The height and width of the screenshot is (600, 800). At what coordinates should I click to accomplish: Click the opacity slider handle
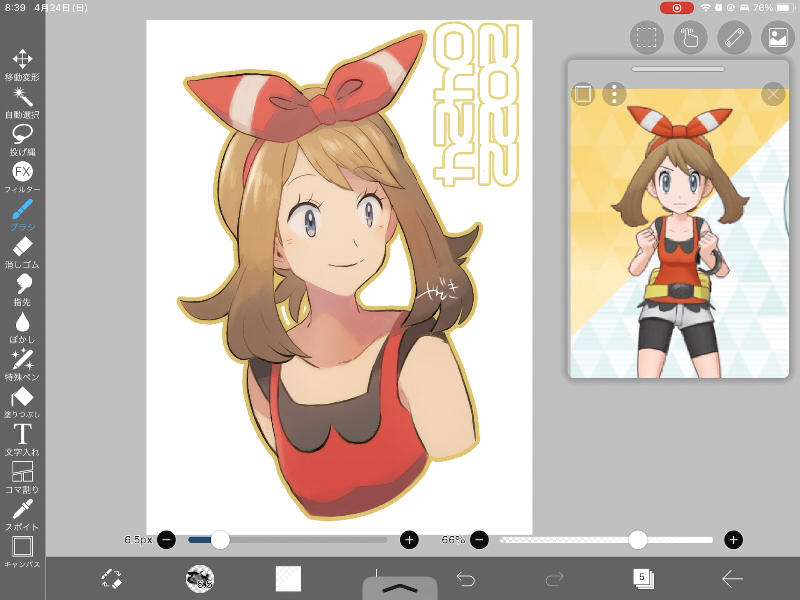pos(637,539)
